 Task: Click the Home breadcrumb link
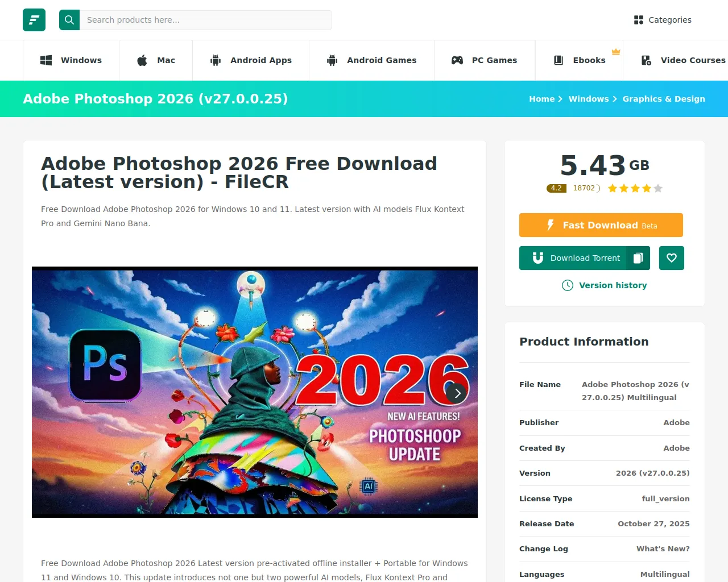point(541,99)
